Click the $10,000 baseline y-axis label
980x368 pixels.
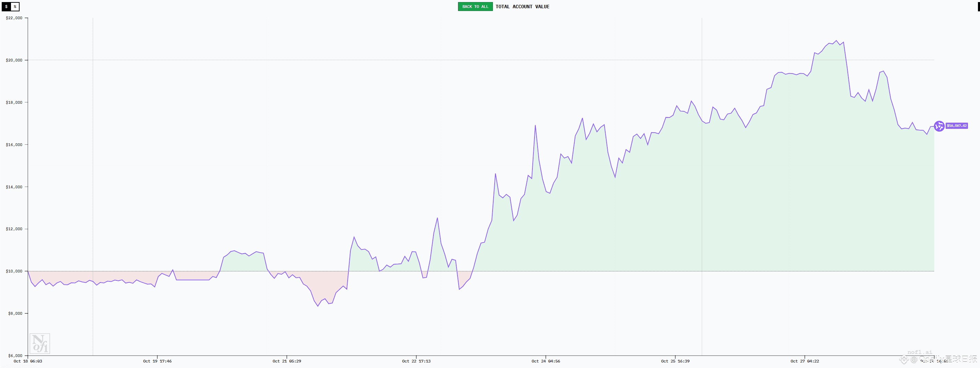click(x=14, y=271)
